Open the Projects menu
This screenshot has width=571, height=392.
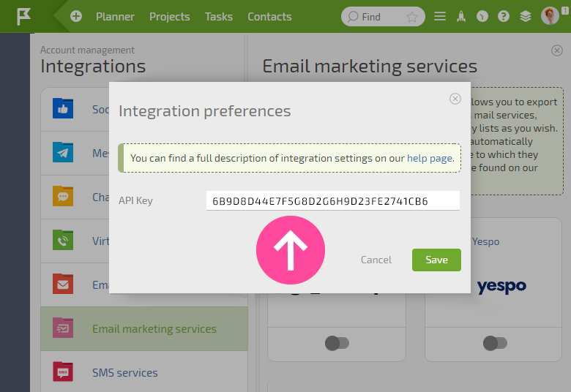pyautogui.click(x=170, y=17)
